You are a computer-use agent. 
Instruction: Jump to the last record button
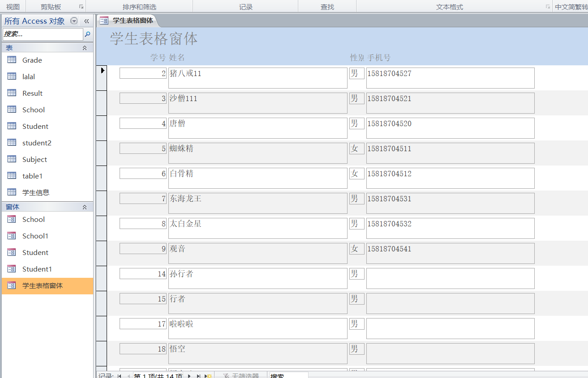click(x=198, y=376)
